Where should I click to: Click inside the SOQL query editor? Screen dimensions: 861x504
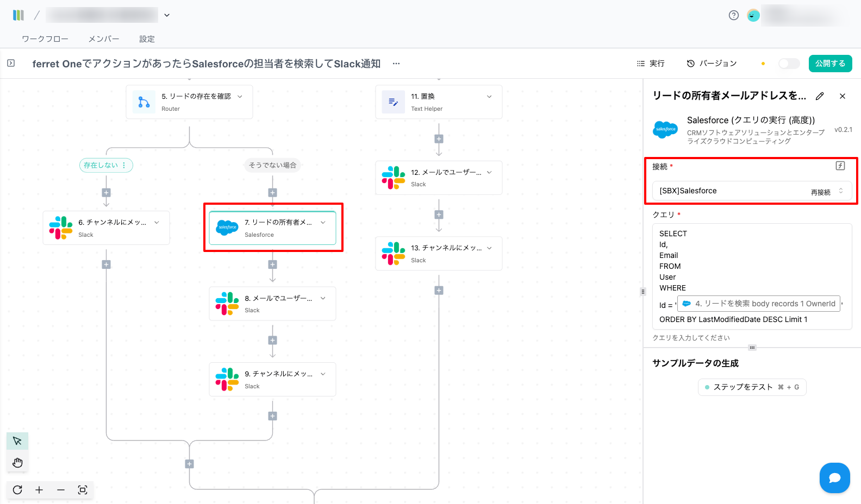[x=752, y=276]
